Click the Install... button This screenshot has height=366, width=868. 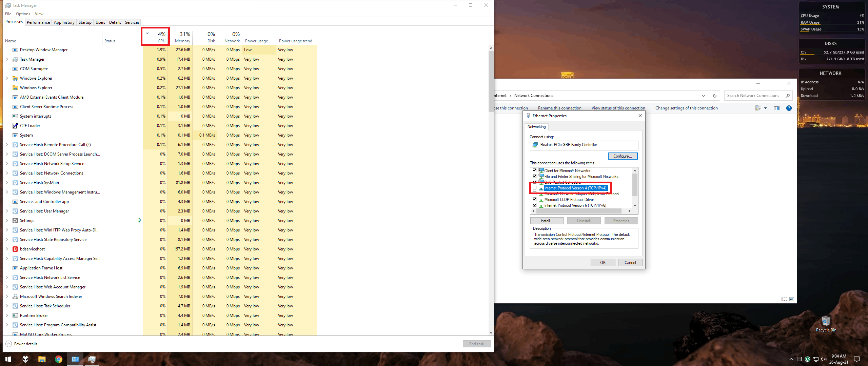[x=547, y=221]
